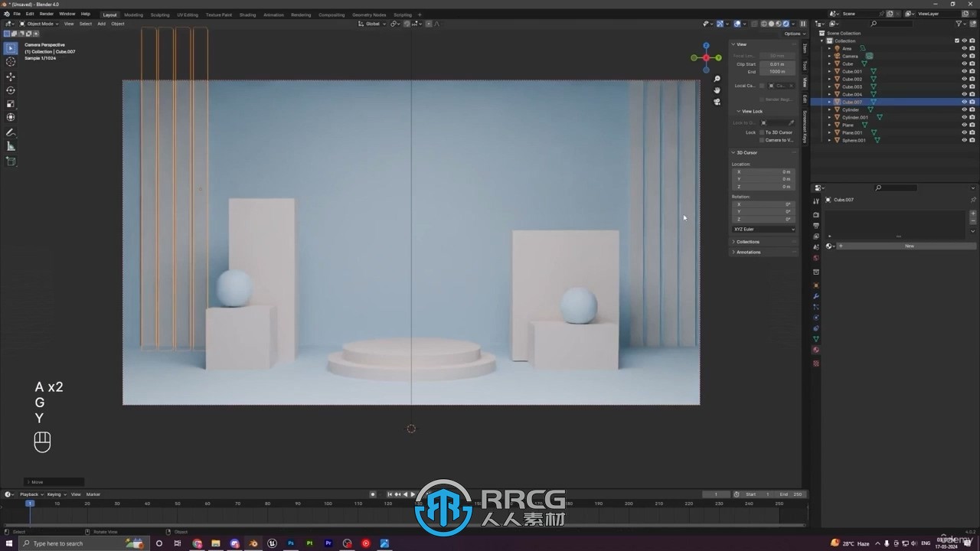The width and height of the screenshot is (980, 551).
Task: Open the World properties tab icon
Action: 816,258
